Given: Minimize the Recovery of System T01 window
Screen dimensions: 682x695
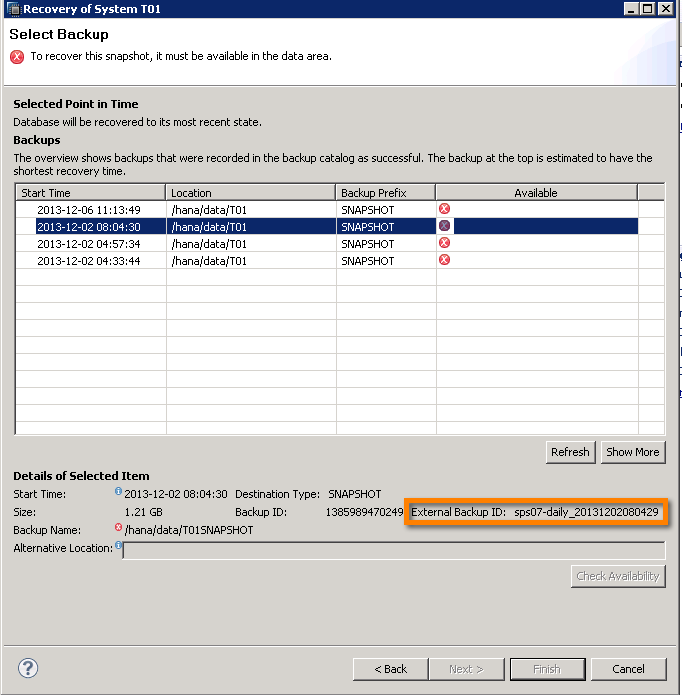Looking at the screenshot, I should point(631,9).
